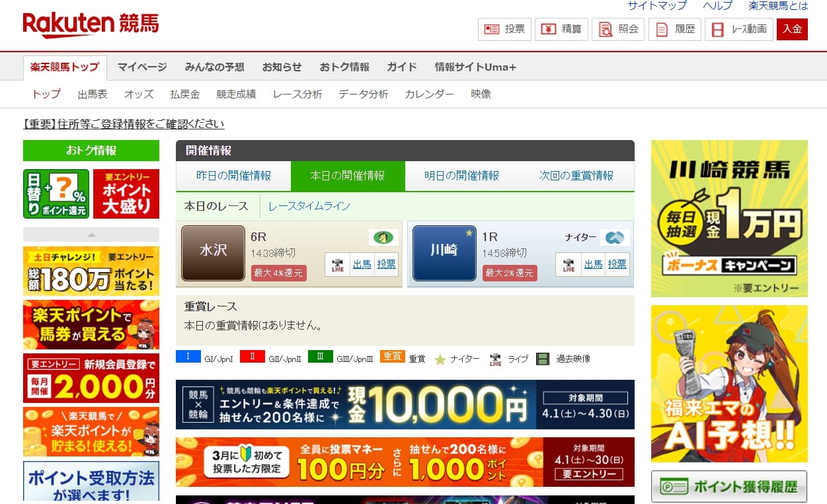Open the お知らせ menu item

[x=282, y=67]
